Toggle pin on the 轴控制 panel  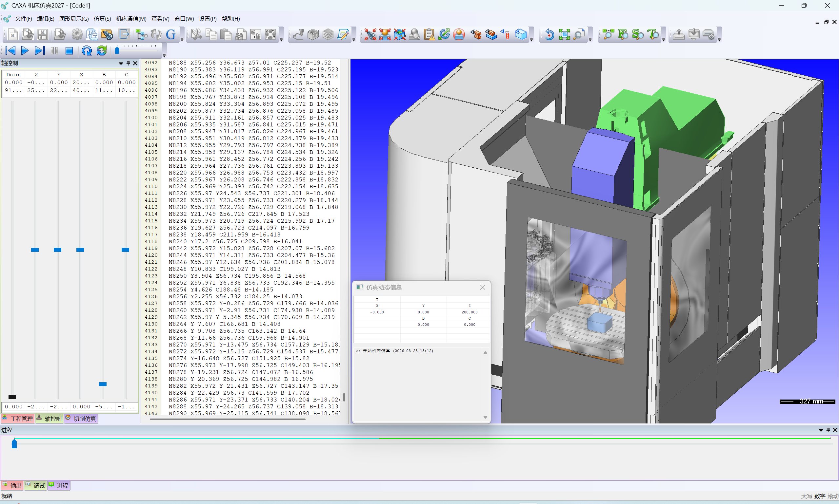click(128, 63)
